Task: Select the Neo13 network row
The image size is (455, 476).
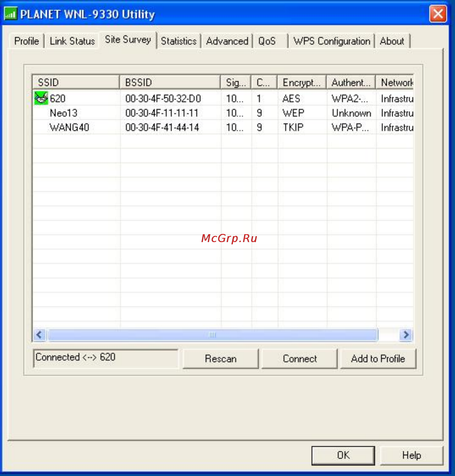Action: (223, 113)
